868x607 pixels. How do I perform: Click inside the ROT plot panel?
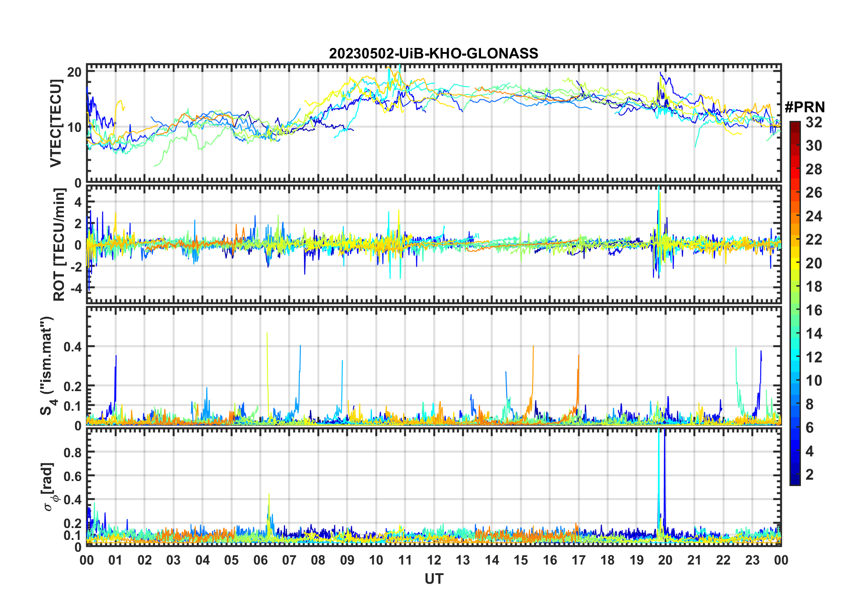pos(434,244)
